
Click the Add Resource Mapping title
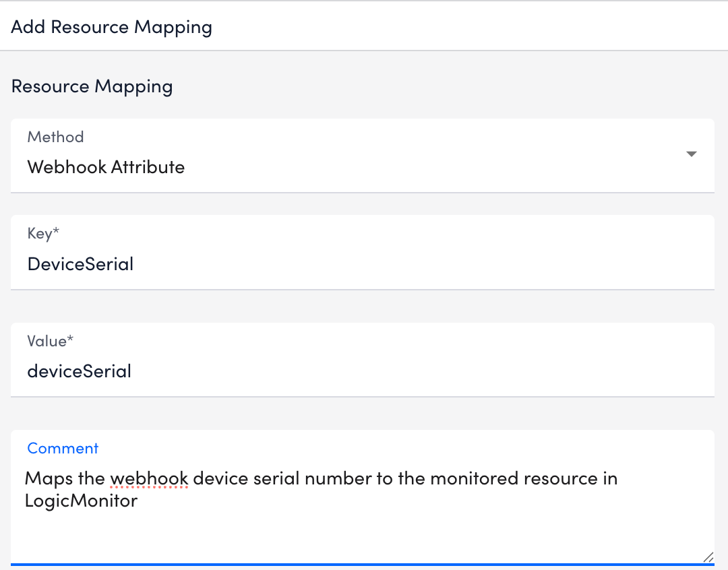pyautogui.click(x=111, y=26)
